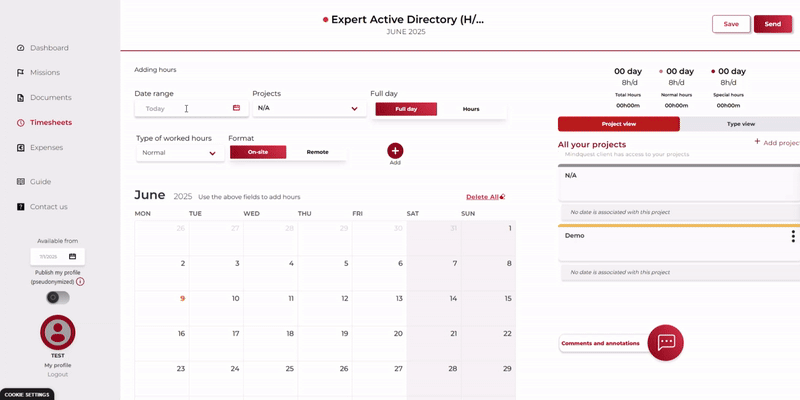
Task: Expand the Projects N/A dropdown
Action: click(309, 108)
